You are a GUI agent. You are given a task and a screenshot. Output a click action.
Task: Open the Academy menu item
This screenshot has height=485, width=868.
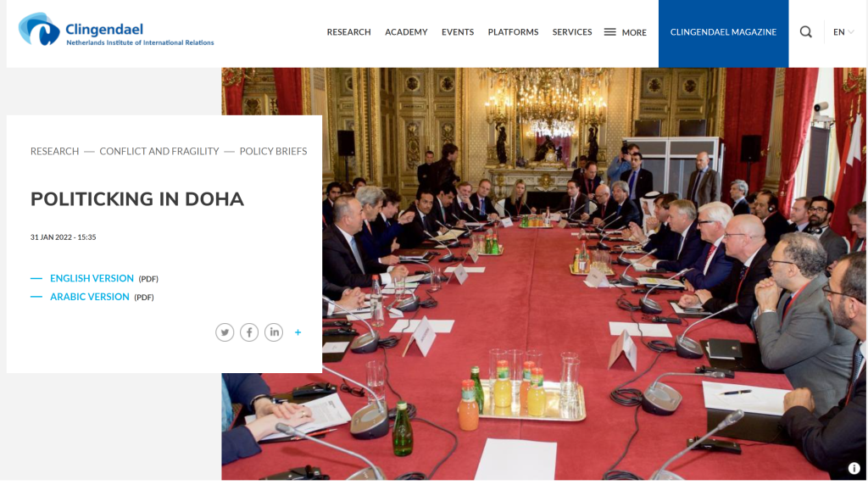coord(406,32)
